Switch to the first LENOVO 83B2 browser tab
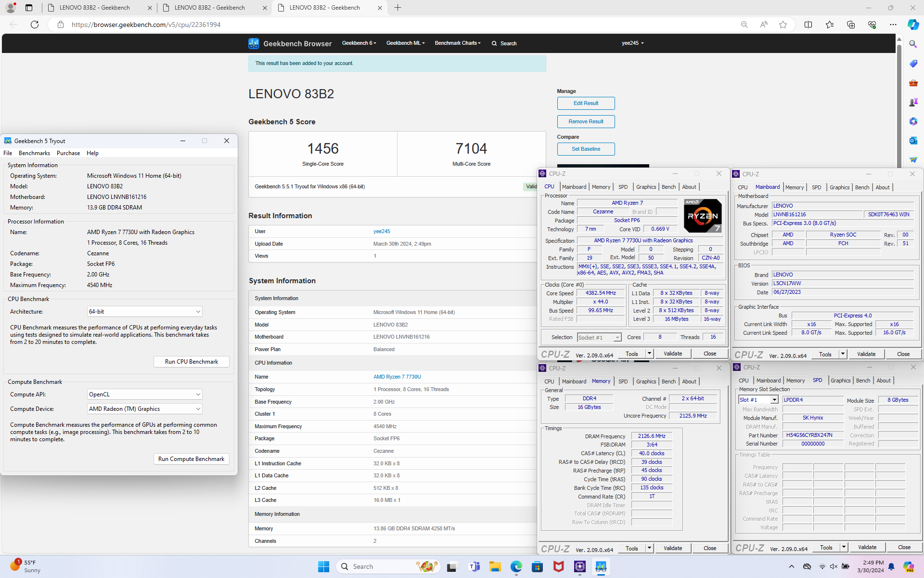Image resolution: width=924 pixels, height=578 pixels. pyautogui.click(x=100, y=8)
